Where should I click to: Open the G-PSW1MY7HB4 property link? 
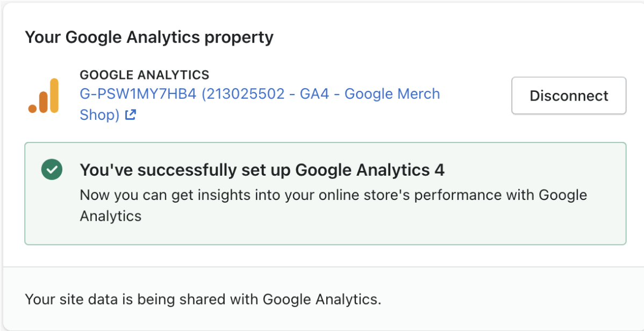coord(260,104)
